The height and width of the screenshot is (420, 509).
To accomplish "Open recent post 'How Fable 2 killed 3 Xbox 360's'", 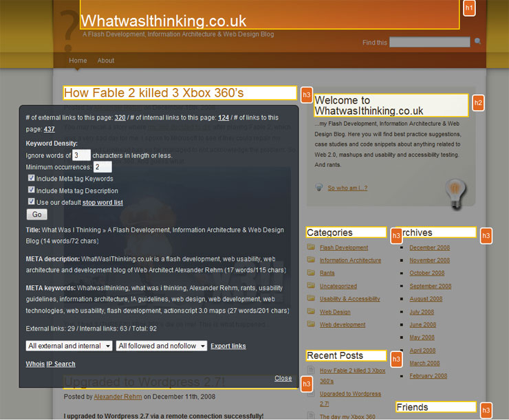I will pyautogui.click(x=353, y=375).
